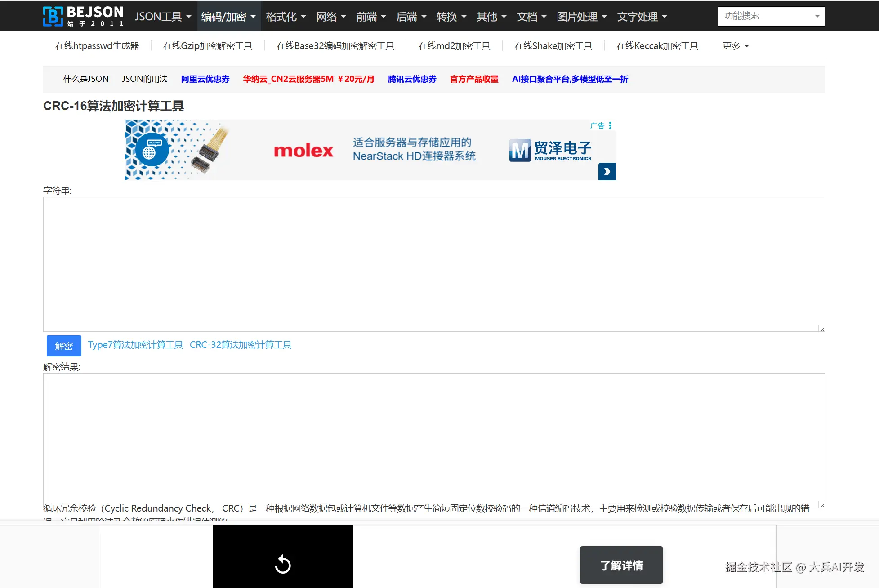The image size is (879, 588).
Task: Open the 功能搜索 combo box
Action: click(771, 16)
